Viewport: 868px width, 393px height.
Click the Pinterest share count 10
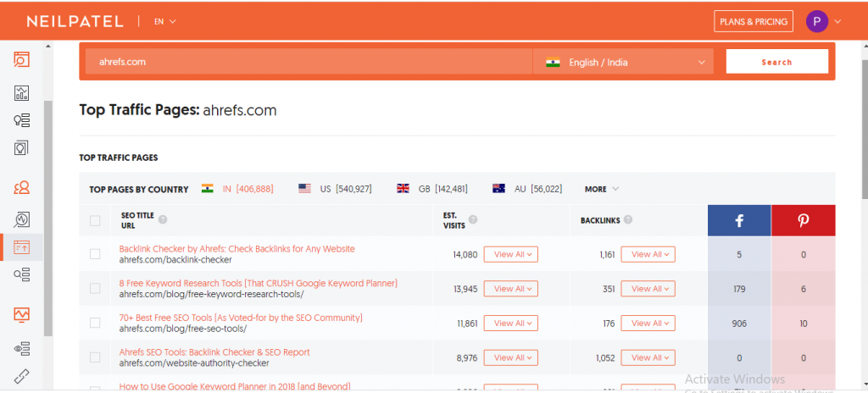(x=804, y=324)
